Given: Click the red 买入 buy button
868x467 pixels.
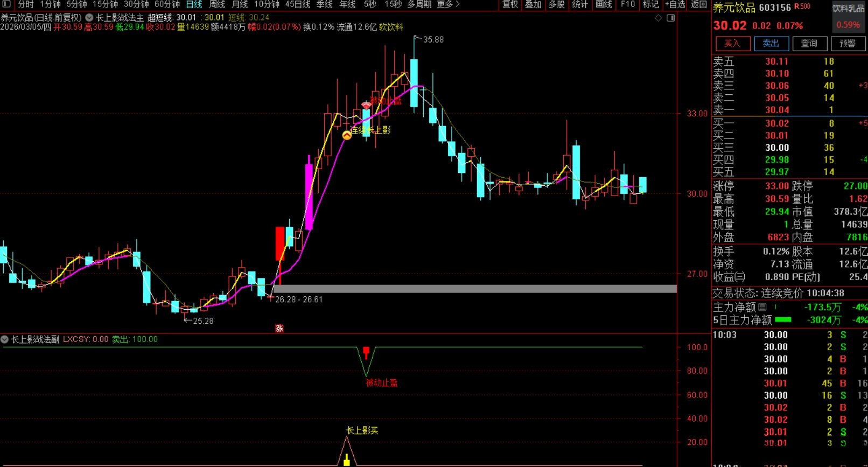Looking at the screenshot, I should point(732,43).
